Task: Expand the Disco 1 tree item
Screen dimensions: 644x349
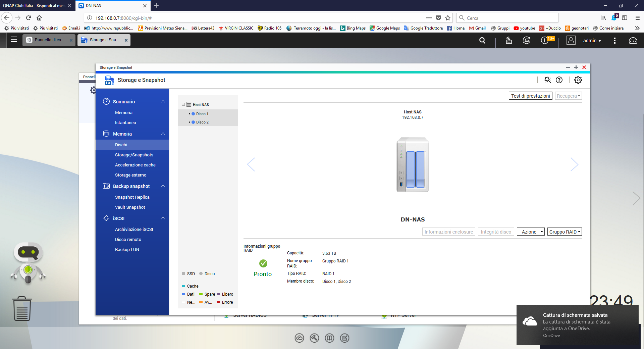Action: click(190, 114)
